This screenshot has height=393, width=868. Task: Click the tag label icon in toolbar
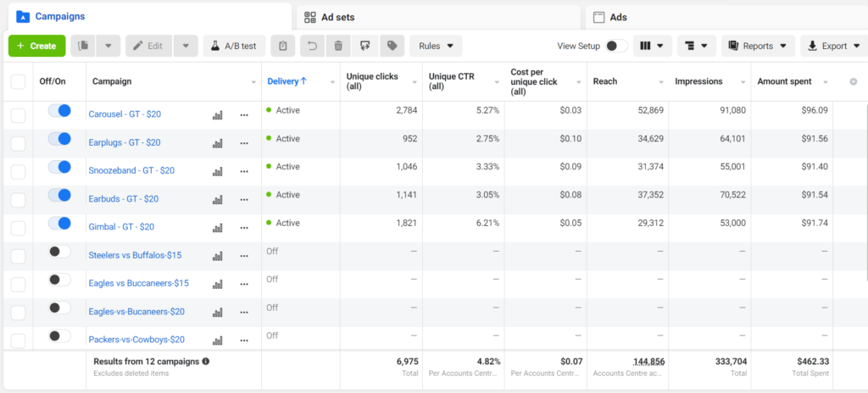pyautogui.click(x=392, y=46)
